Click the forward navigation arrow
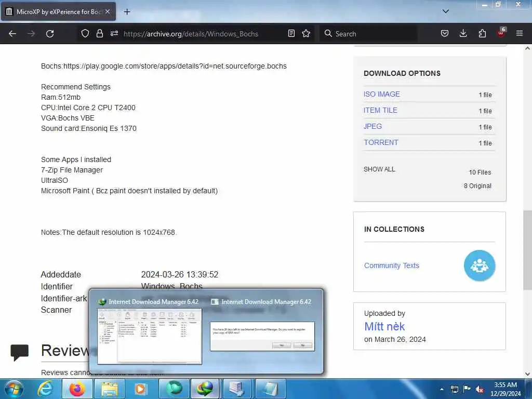The image size is (532, 399). [x=31, y=34]
